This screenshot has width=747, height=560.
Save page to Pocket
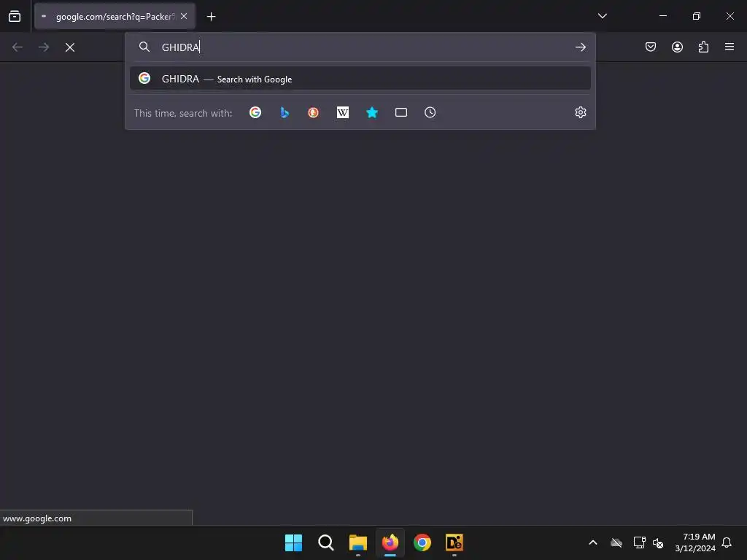(651, 47)
